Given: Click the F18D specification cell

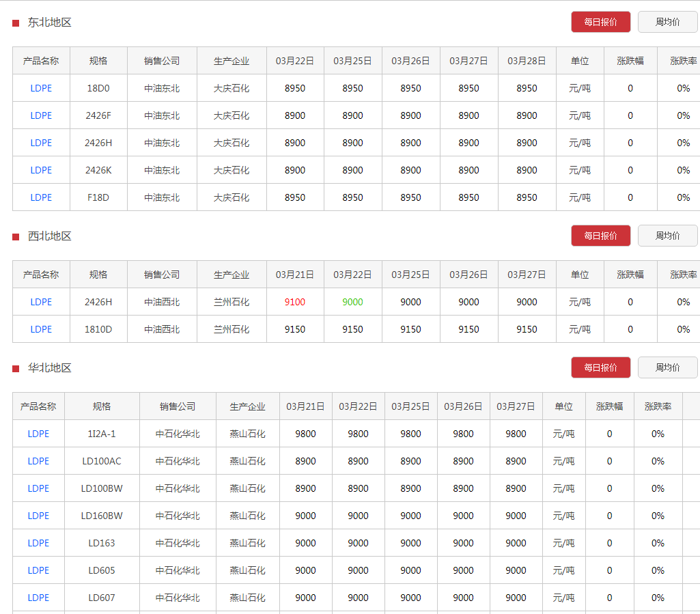Looking at the screenshot, I should (x=98, y=197).
